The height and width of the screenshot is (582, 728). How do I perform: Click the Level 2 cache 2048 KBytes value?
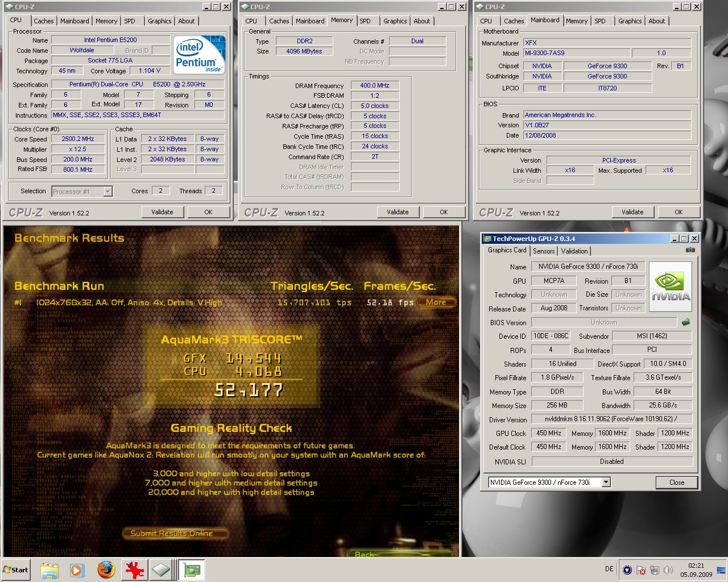point(167,159)
